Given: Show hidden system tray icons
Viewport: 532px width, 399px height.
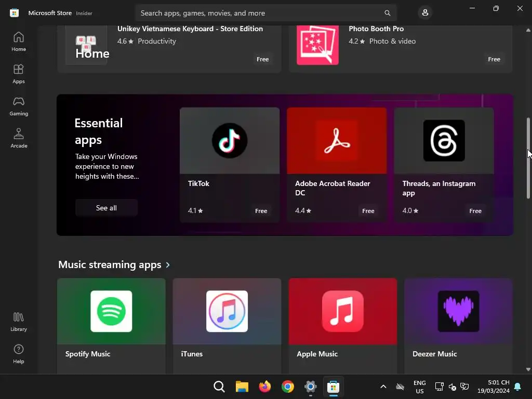Looking at the screenshot, I should click(383, 387).
